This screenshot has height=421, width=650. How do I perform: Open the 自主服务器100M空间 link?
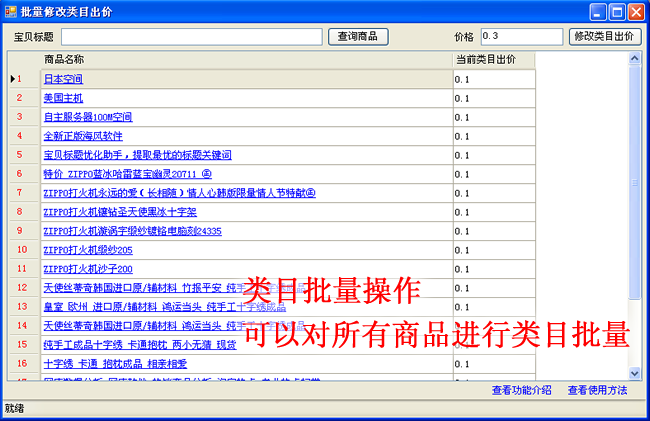[x=87, y=117]
